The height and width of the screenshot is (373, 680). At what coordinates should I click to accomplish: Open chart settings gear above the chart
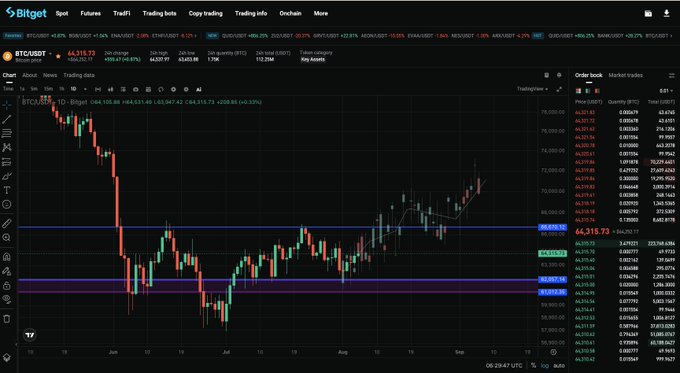pyautogui.click(x=559, y=75)
